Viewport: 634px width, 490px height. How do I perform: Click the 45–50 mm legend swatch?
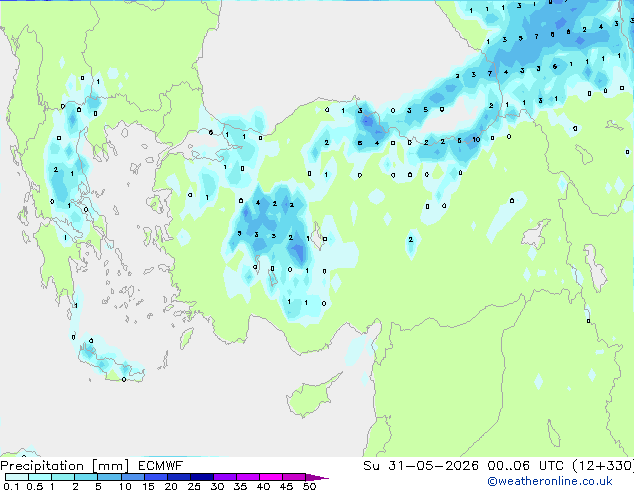(x=294, y=477)
